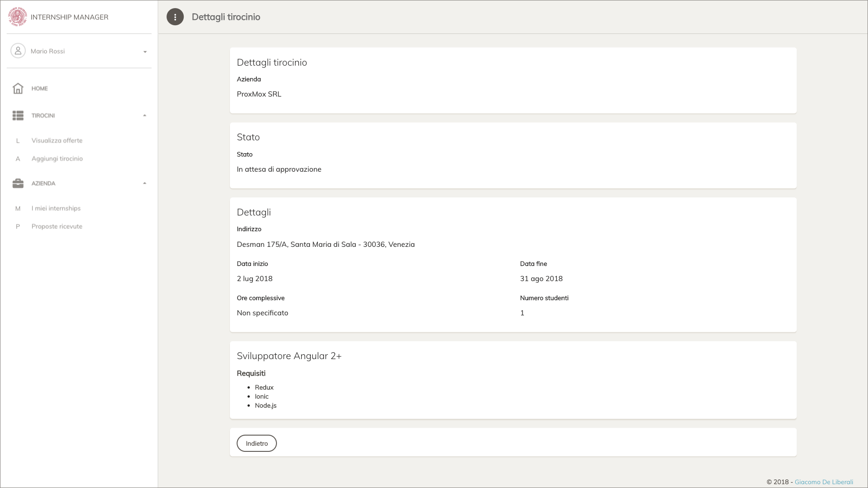Open Proposte ricevute page
This screenshot has width=868, height=488.
(x=57, y=227)
